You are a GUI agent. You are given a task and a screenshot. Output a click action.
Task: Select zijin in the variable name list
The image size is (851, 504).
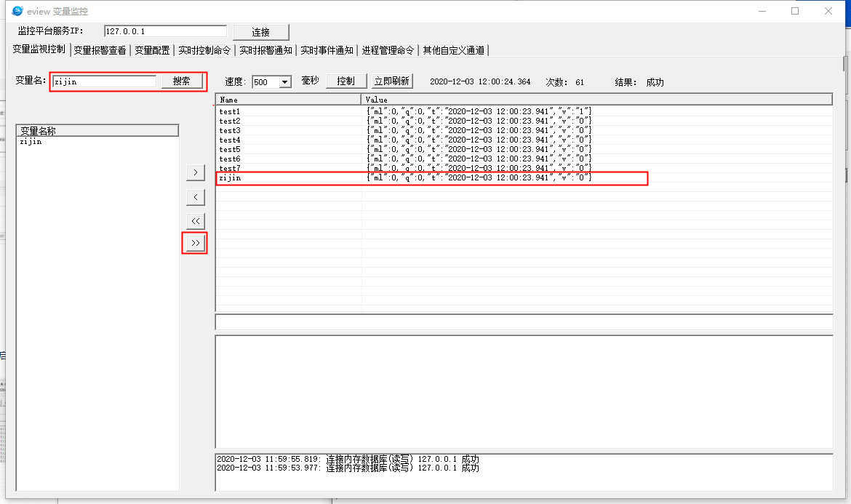click(x=31, y=142)
